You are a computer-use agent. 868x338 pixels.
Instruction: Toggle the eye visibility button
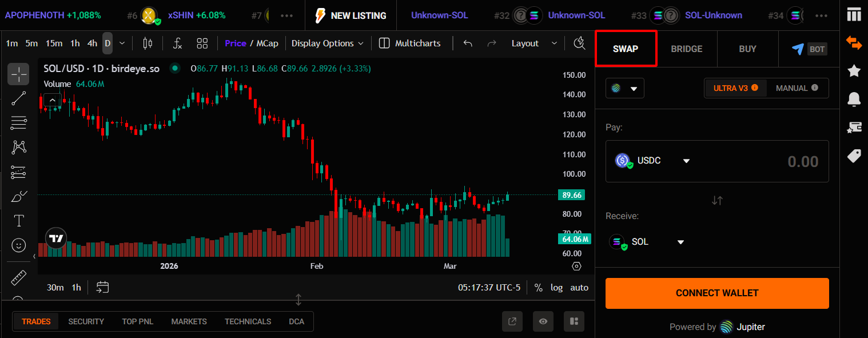point(543,321)
